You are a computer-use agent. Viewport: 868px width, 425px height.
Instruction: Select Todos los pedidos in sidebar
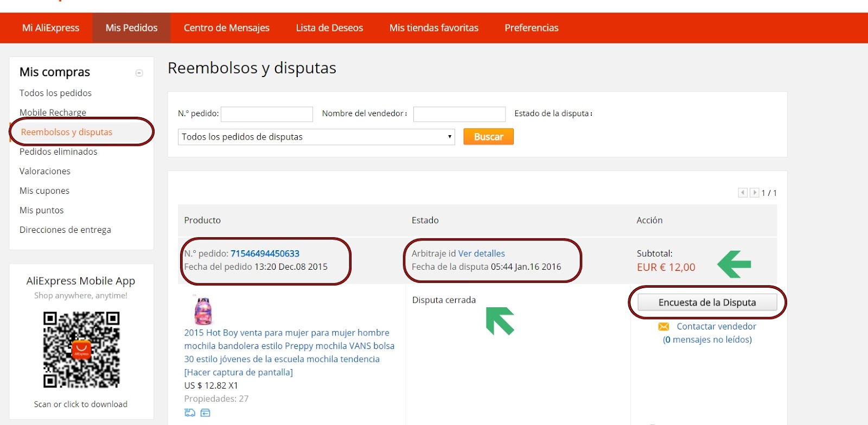pos(55,93)
